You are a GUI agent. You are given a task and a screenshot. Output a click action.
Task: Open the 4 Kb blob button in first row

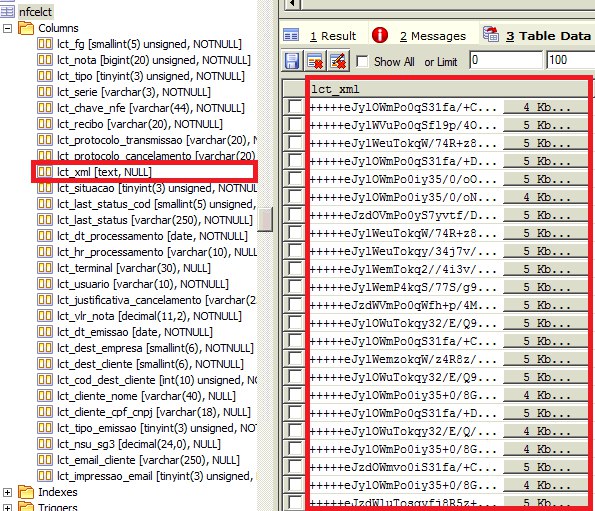[x=546, y=107]
